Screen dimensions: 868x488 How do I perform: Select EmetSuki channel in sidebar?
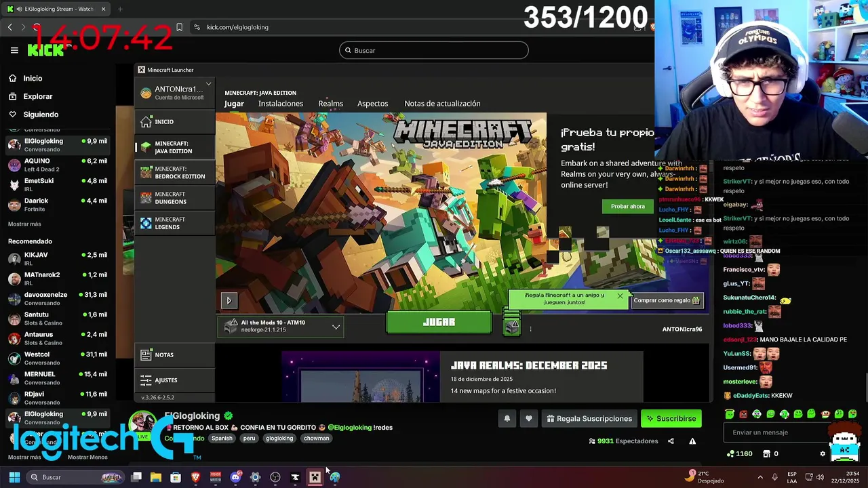(x=58, y=184)
